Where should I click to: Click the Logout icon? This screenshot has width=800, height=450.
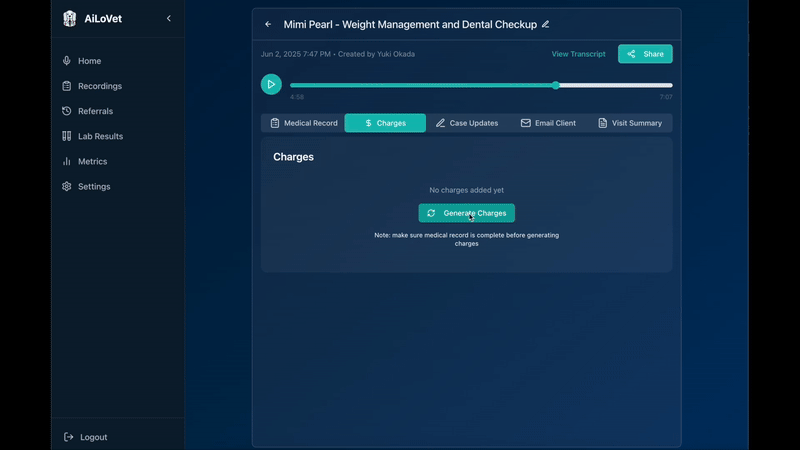(68, 437)
